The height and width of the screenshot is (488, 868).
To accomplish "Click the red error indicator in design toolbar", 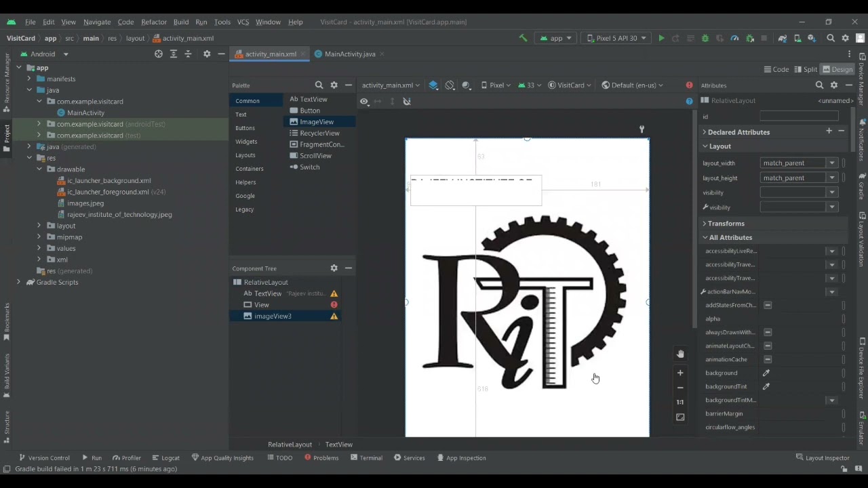I will (x=689, y=85).
